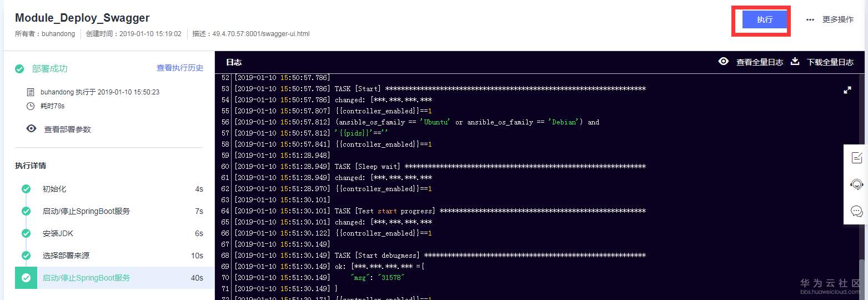Click the three-dot more icon
Image resolution: width=868 pixels, height=300 pixels.
point(810,19)
